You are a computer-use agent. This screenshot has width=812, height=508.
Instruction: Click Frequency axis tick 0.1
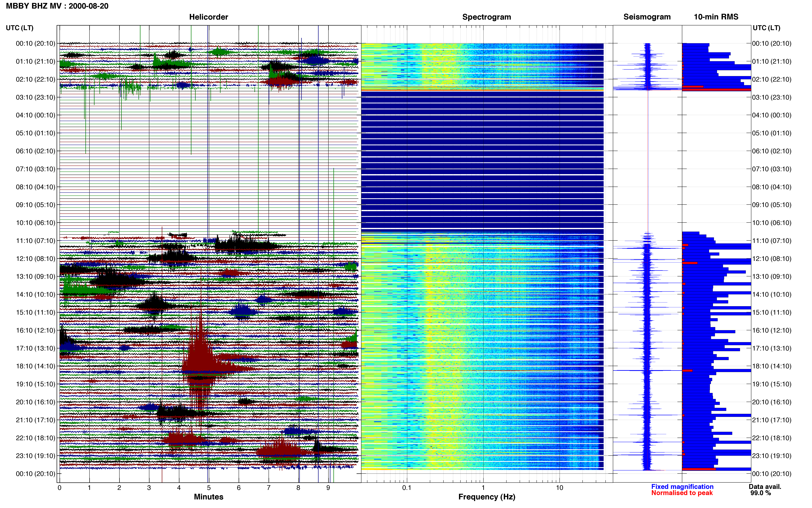[x=407, y=487]
